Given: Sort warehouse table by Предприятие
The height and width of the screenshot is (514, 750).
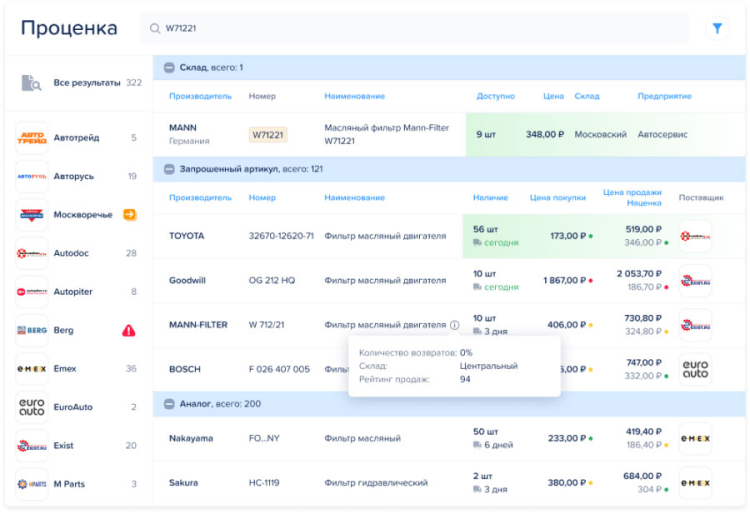Looking at the screenshot, I should click(664, 96).
